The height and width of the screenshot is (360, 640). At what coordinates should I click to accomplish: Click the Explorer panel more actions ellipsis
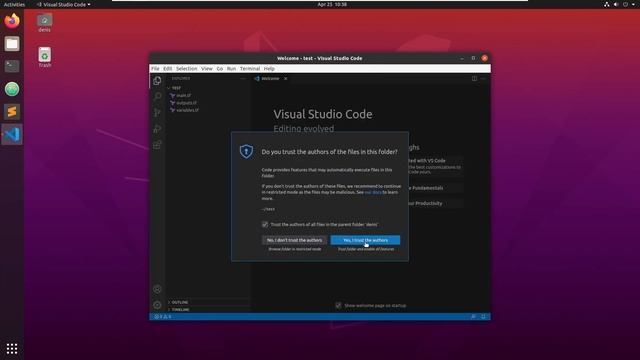(x=243, y=78)
